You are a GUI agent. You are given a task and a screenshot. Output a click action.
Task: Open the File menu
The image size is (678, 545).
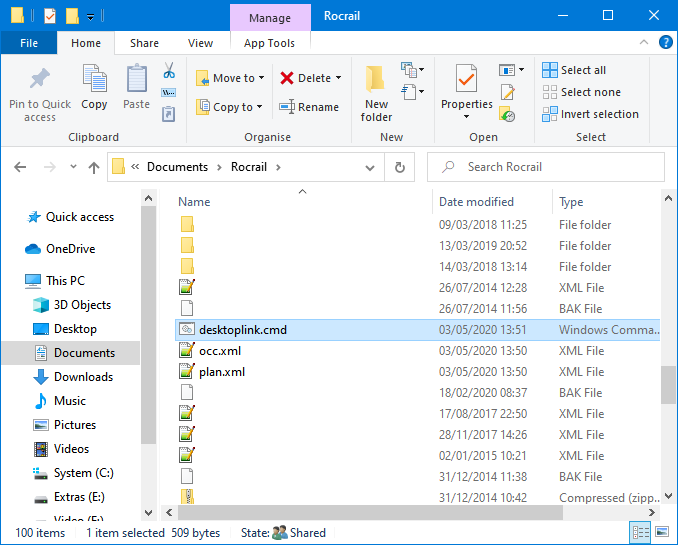click(x=29, y=43)
